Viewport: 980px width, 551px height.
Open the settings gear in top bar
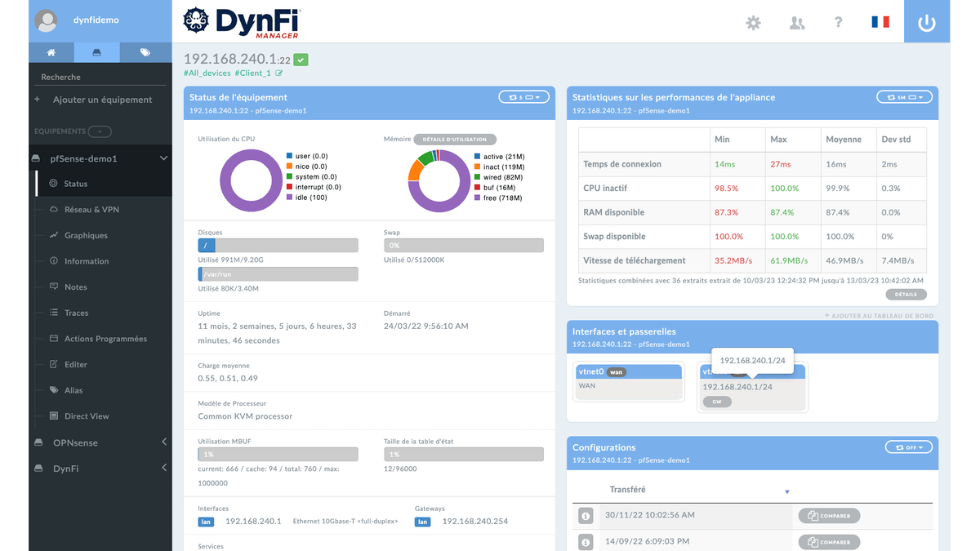[753, 23]
